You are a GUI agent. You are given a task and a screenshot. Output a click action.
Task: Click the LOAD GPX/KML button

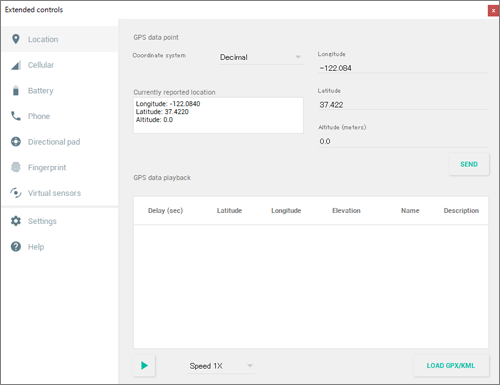pos(451,366)
